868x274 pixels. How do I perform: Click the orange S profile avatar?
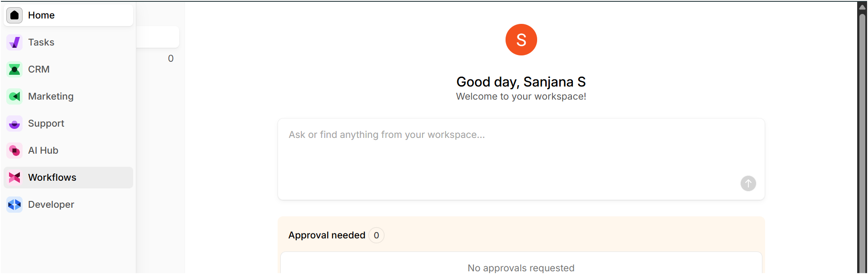[x=521, y=40]
